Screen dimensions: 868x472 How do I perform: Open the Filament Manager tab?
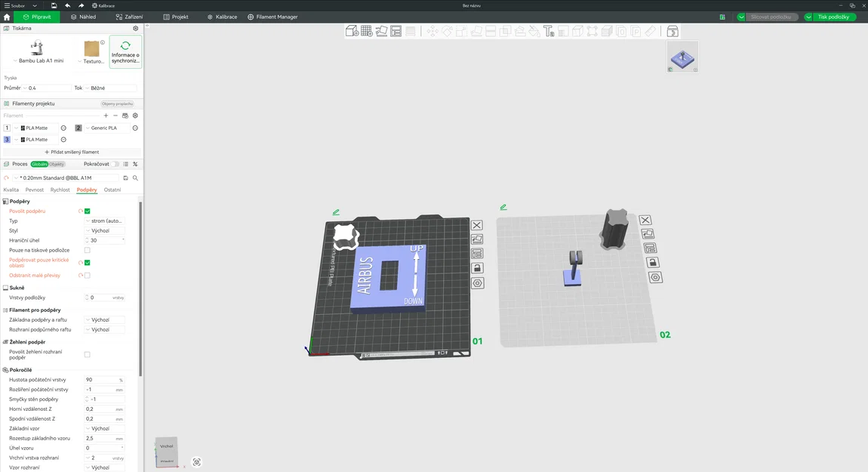[x=273, y=17]
